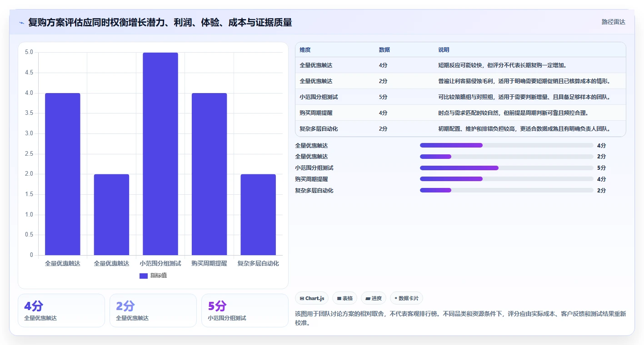
Task: Open the 4分 全量优惠触达 data card
Action: tap(61, 310)
